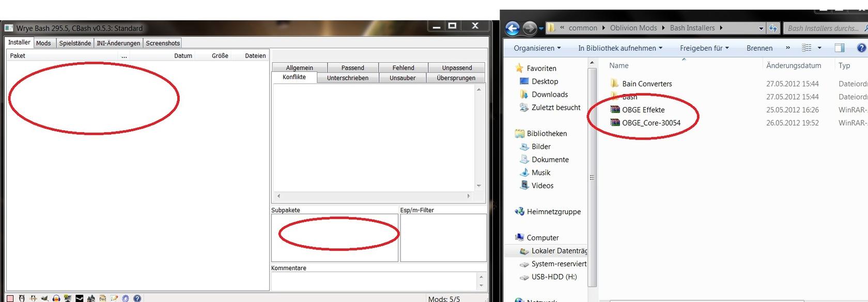
Task: Switch to the Mods tab
Action: [x=43, y=43]
